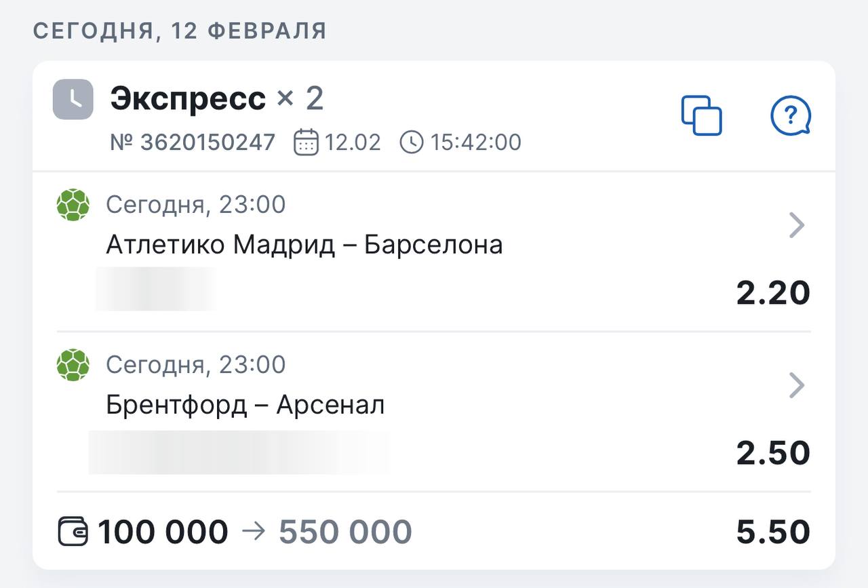Image resolution: width=868 pixels, height=588 pixels.
Task: Click the 2.50 odds value
Action: click(773, 453)
